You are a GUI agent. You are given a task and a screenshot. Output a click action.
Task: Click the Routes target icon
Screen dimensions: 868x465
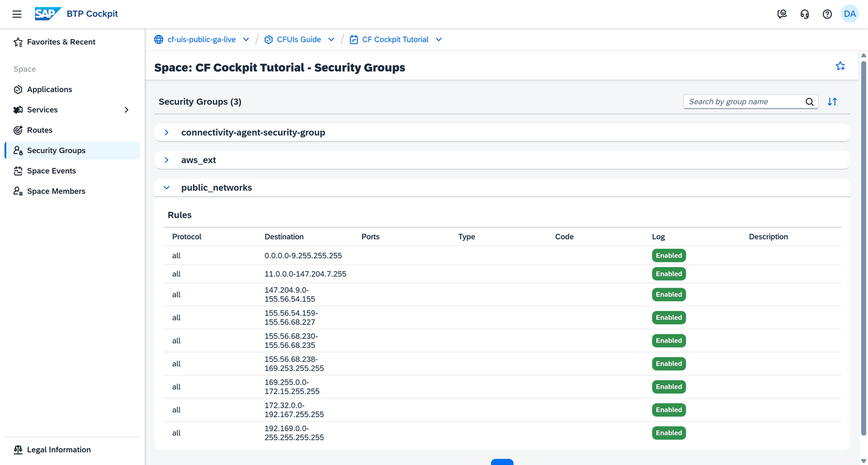pyautogui.click(x=18, y=130)
